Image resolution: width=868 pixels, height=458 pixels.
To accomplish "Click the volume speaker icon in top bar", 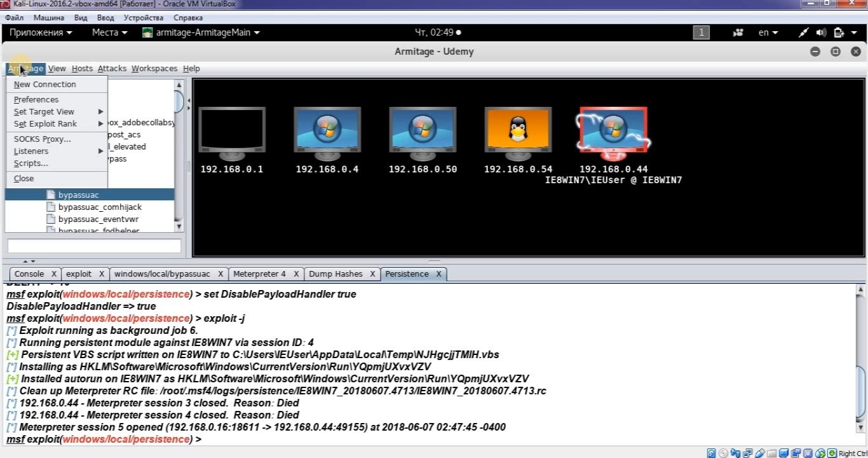I will click(x=821, y=32).
